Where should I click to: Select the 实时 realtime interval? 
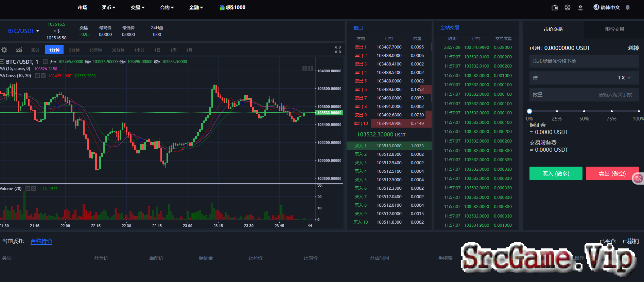[35, 50]
